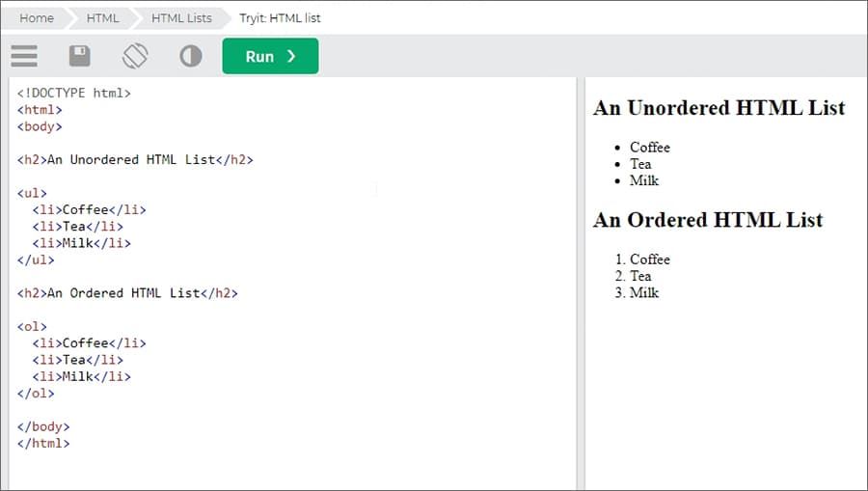The height and width of the screenshot is (491, 868).
Task: Click the bulleted Coffee item in preview
Action: (x=649, y=148)
